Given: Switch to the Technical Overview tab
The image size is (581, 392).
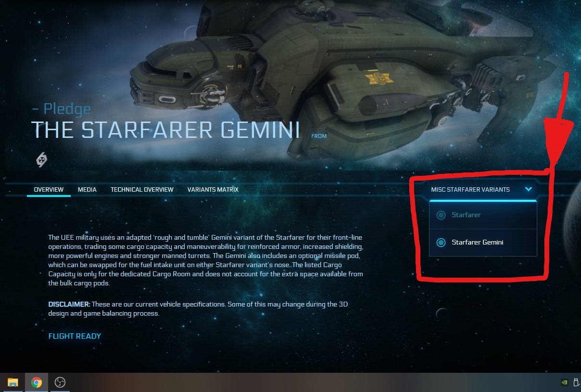Looking at the screenshot, I should click(x=142, y=189).
